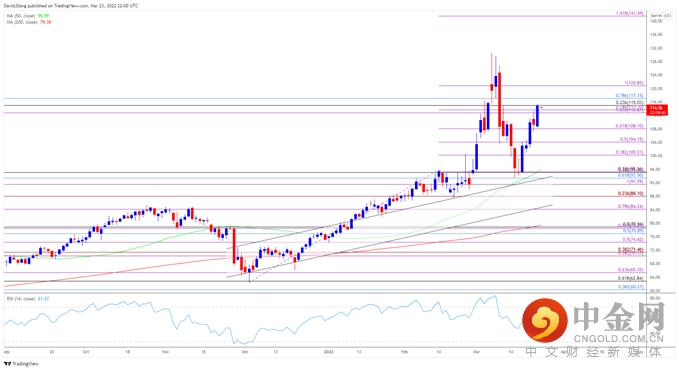Click the MA (50, close) indicator label
679x370 pixels.
pos(22,16)
